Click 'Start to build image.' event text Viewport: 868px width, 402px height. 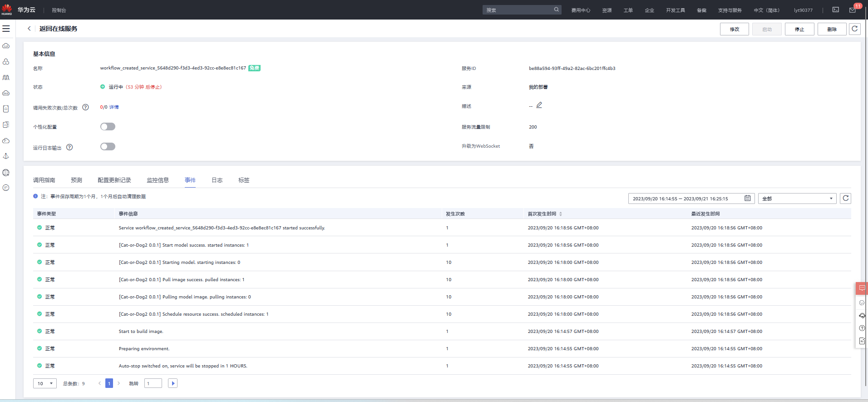point(141,332)
